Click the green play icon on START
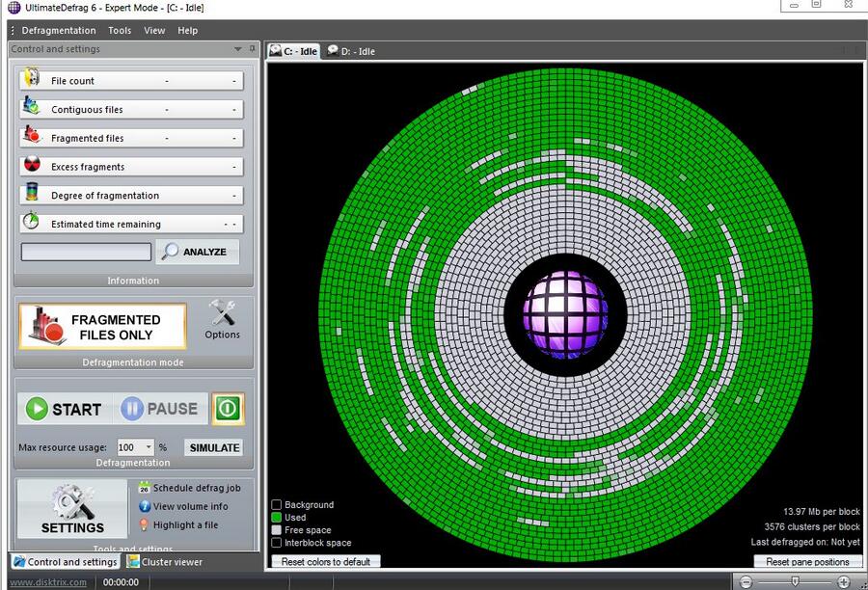Image resolution: width=868 pixels, height=590 pixels. pos(37,409)
